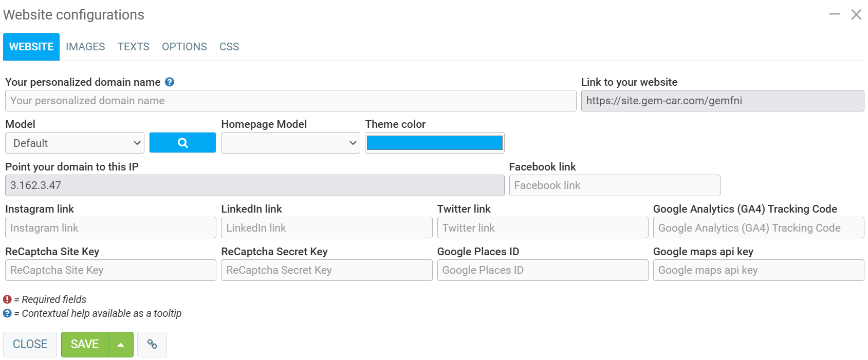The width and height of the screenshot is (868, 360).
Task: Select the Google Analytics Tracking Code field
Action: [x=759, y=228]
